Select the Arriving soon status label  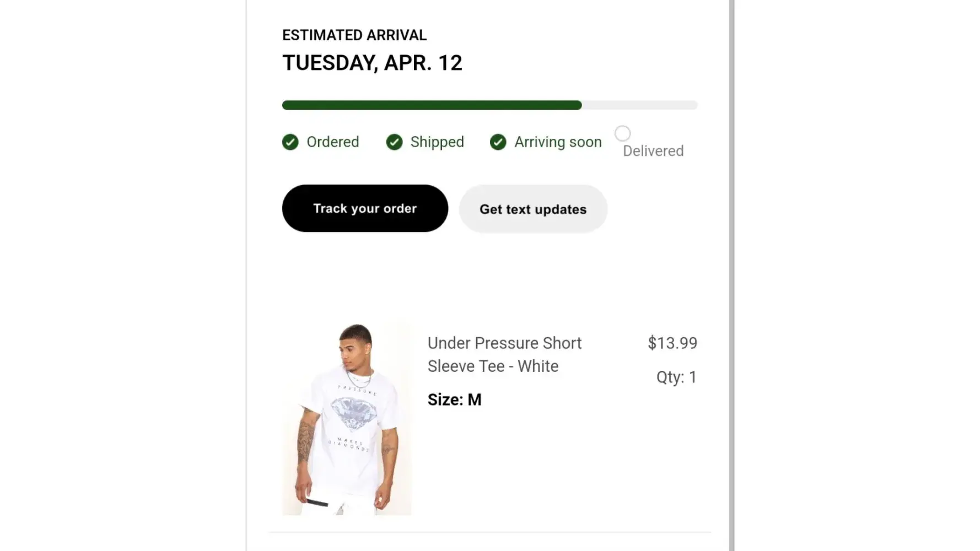point(558,142)
